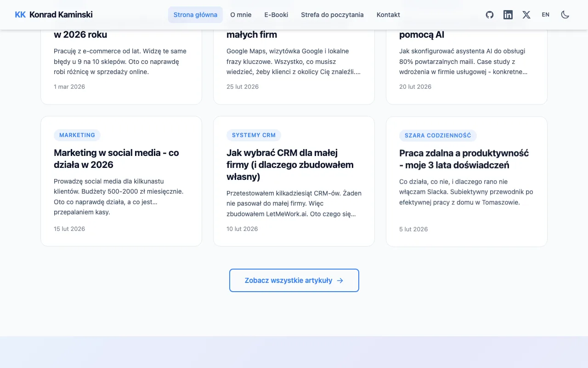Click the SZARA CODZIENNOŚĆ category badge
The height and width of the screenshot is (368, 588).
438,136
